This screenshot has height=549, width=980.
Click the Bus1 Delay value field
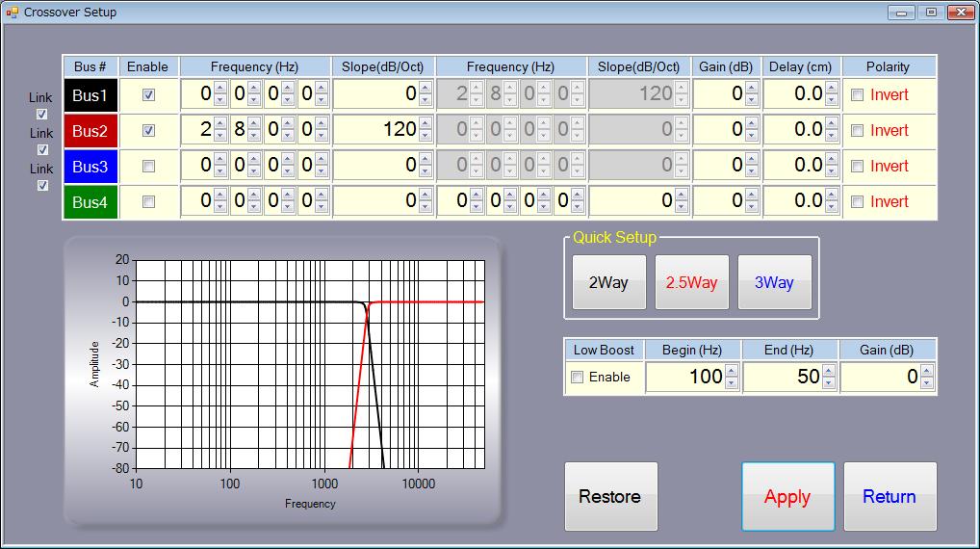[x=794, y=94]
